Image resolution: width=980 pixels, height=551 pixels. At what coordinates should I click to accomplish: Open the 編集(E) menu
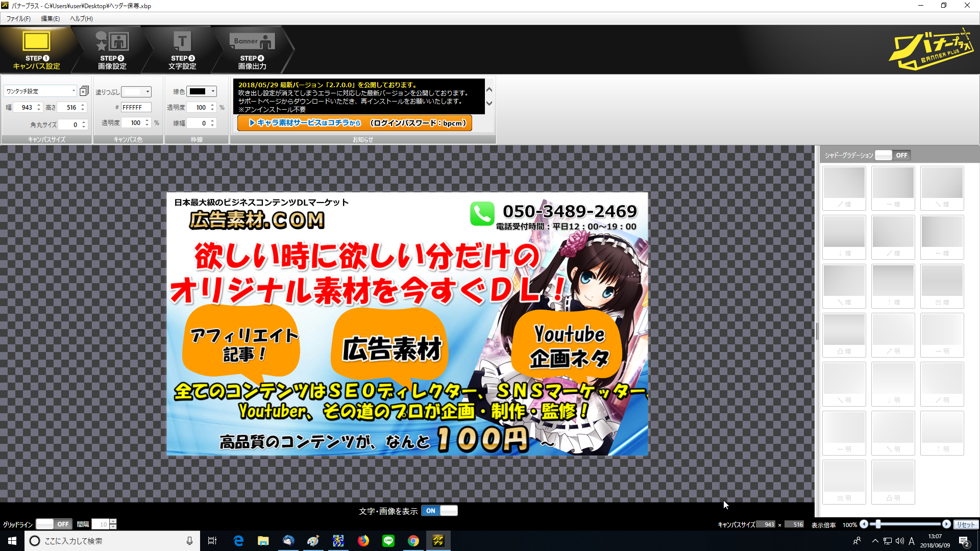tap(50, 18)
